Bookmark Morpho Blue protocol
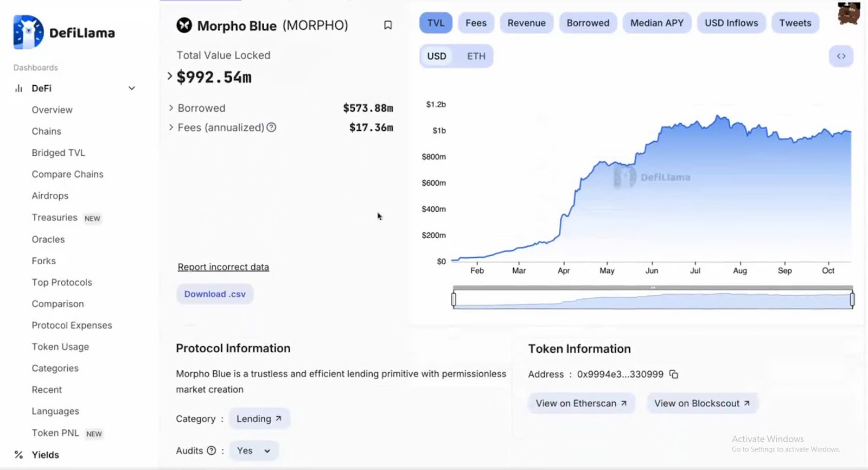The image size is (868, 470). (388, 25)
